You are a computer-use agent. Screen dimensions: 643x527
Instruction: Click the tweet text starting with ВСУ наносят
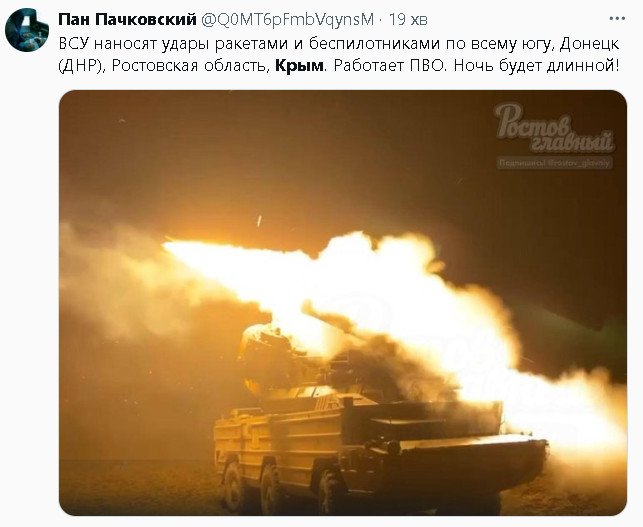[339, 55]
